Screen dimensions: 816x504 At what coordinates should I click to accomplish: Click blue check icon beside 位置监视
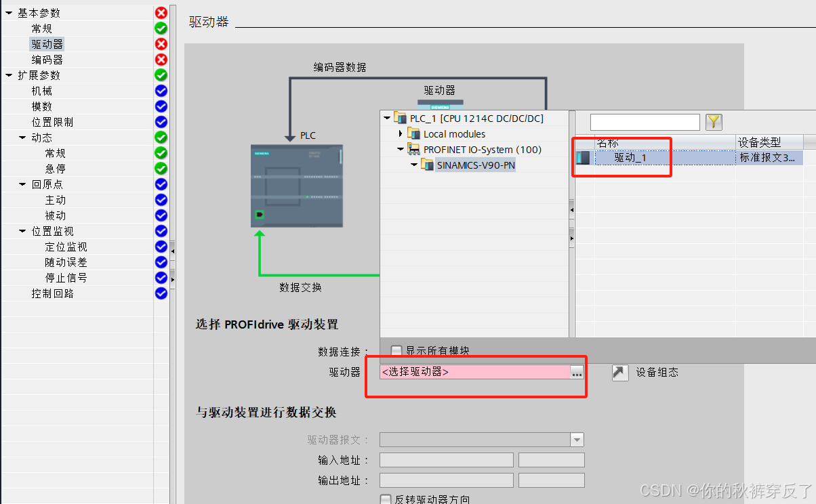161,231
